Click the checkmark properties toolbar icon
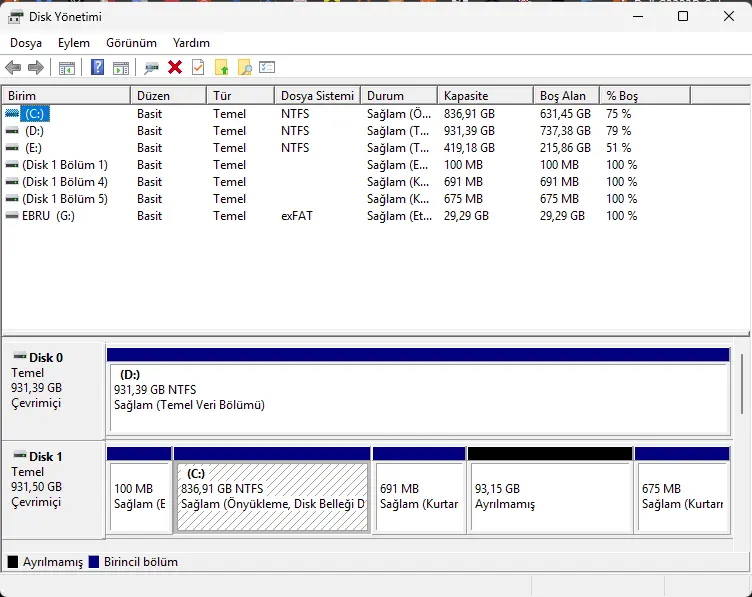Image resolution: width=752 pixels, height=597 pixels. [198, 67]
